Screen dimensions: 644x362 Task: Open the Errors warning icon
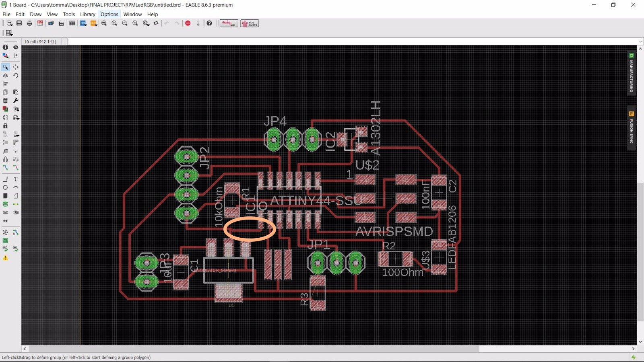click(x=5, y=258)
